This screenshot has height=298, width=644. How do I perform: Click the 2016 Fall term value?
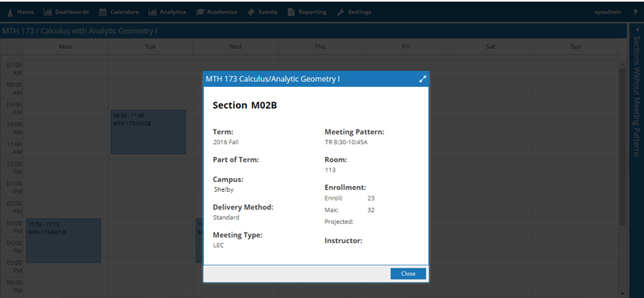(225, 143)
